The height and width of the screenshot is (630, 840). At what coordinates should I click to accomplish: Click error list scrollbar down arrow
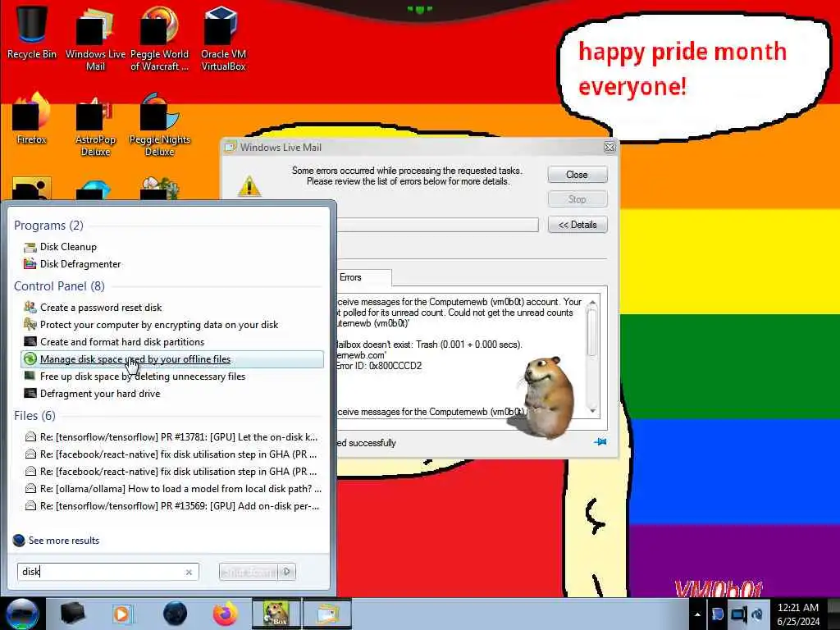pos(592,410)
